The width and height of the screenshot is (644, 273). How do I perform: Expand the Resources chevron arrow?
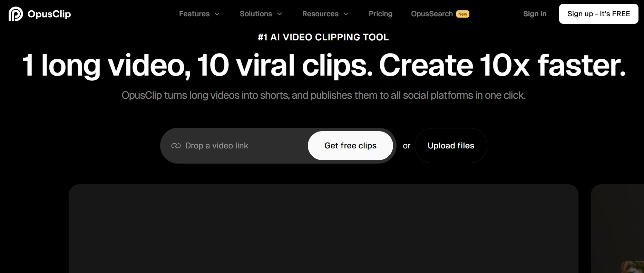point(346,14)
